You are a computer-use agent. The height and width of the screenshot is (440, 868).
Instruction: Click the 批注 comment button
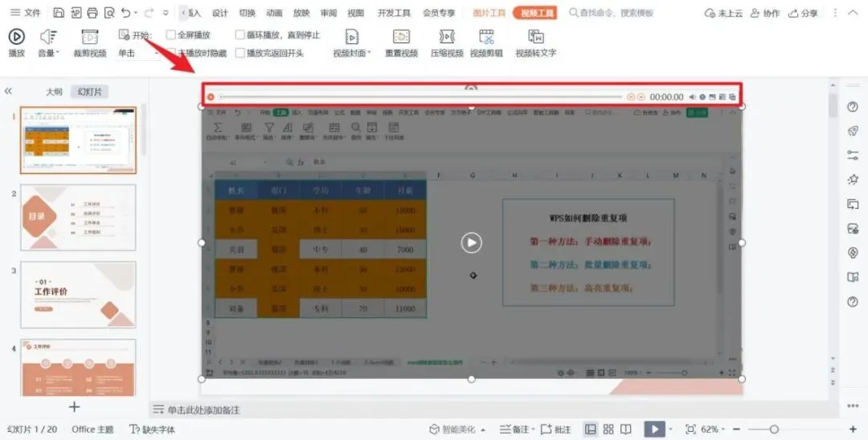(x=556, y=430)
